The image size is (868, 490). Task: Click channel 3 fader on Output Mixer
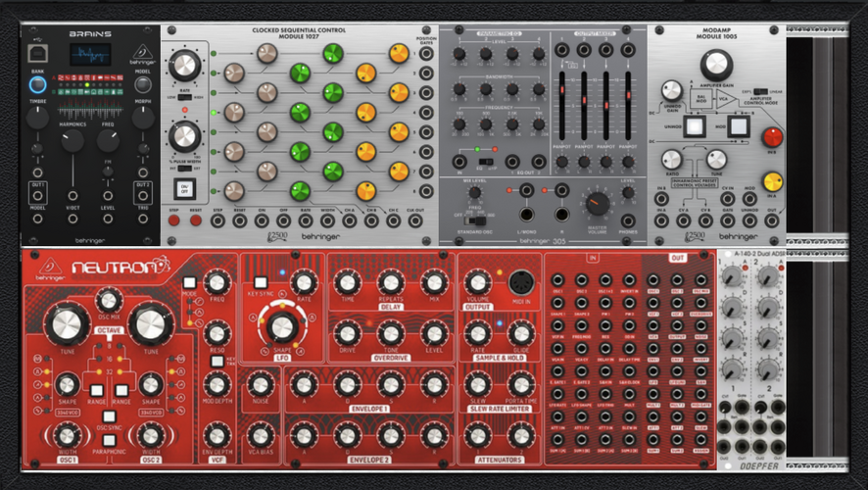tap(606, 105)
